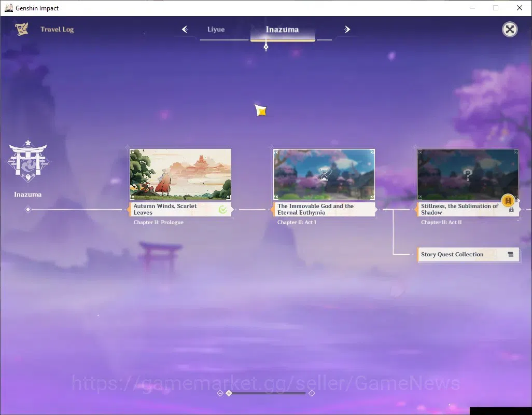Click the gold bookmark badge on Act II

(x=508, y=201)
